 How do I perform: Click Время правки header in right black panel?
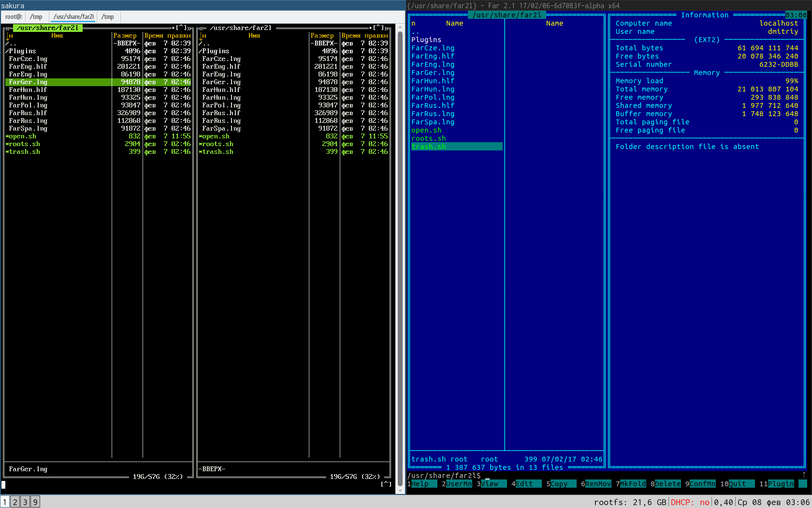point(364,36)
